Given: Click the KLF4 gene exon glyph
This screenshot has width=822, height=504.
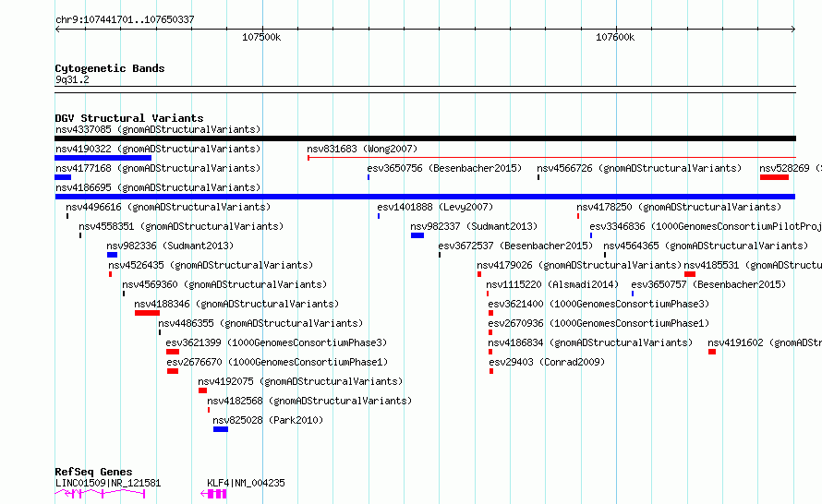Looking at the screenshot, I should (214, 494).
